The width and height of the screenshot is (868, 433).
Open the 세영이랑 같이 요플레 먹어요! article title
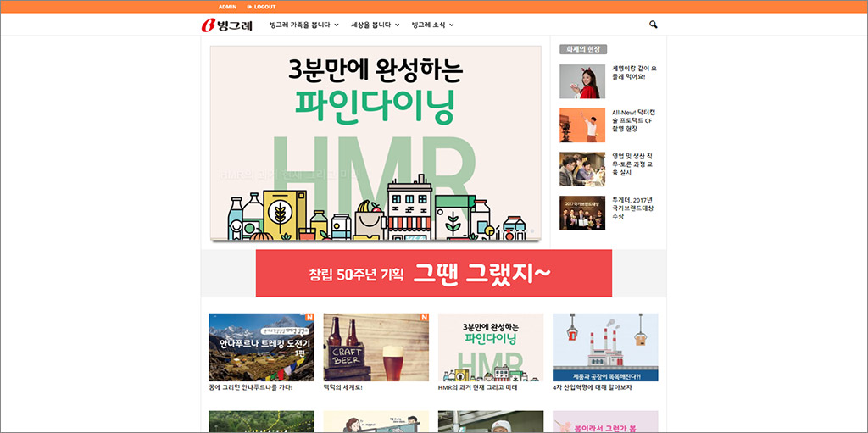(x=634, y=73)
